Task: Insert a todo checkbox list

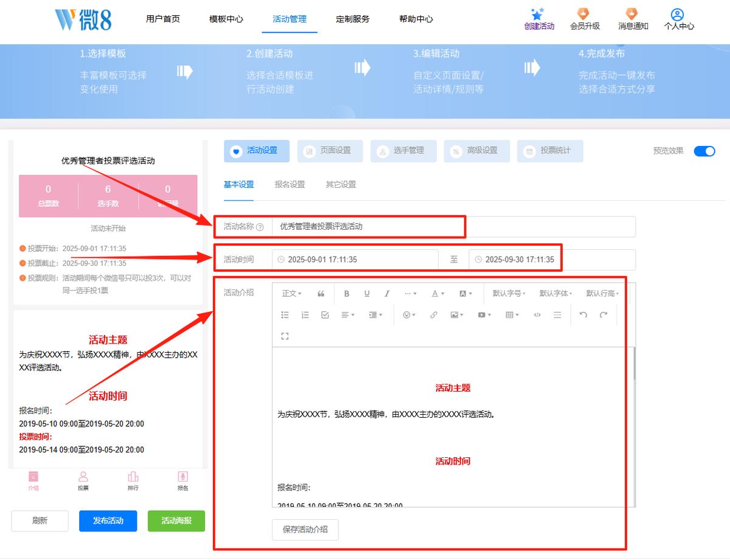Action: click(325, 315)
